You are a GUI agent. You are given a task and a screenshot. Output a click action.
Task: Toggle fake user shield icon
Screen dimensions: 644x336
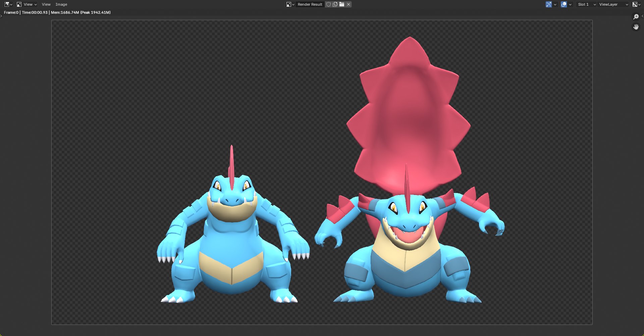tap(329, 4)
